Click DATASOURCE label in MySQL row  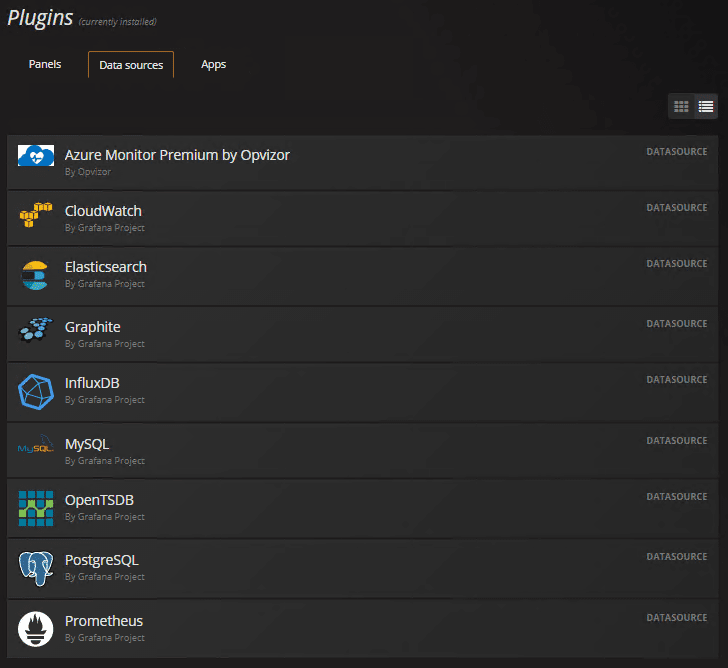pos(677,441)
